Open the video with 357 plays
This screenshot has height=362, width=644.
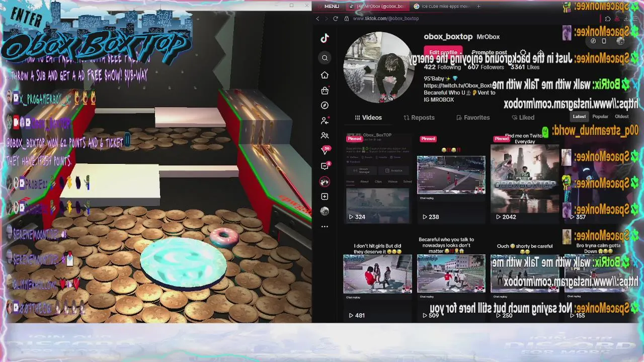pyautogui.click(x=599, y=178)
